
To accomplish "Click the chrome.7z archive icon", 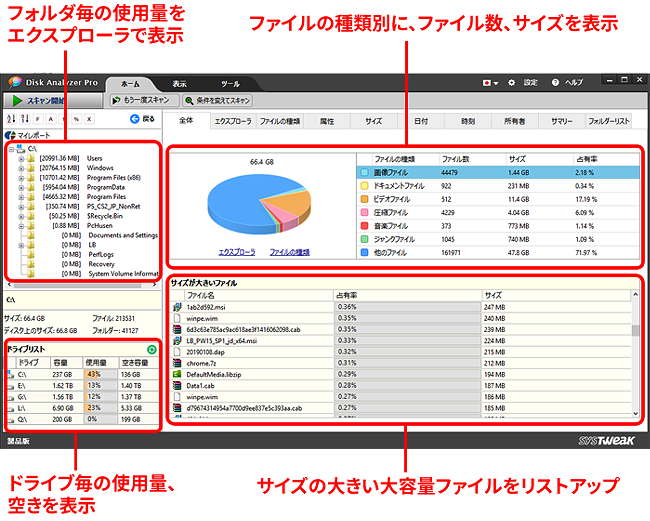I will 177,363.
